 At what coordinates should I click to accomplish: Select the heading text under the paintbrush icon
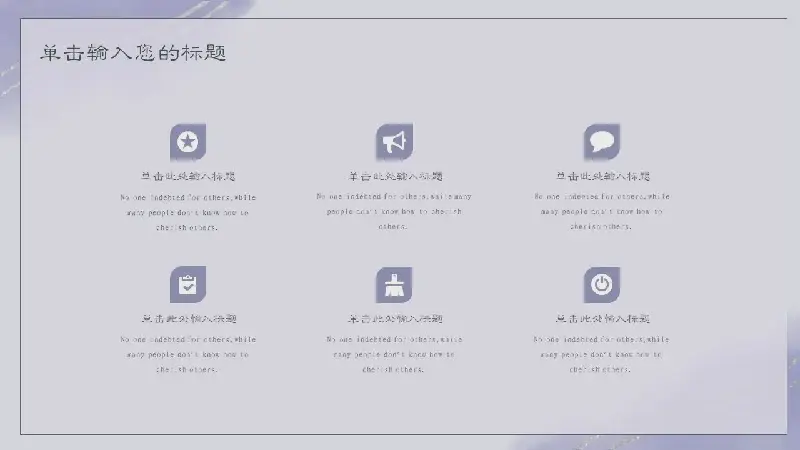[x=395, y=319]
